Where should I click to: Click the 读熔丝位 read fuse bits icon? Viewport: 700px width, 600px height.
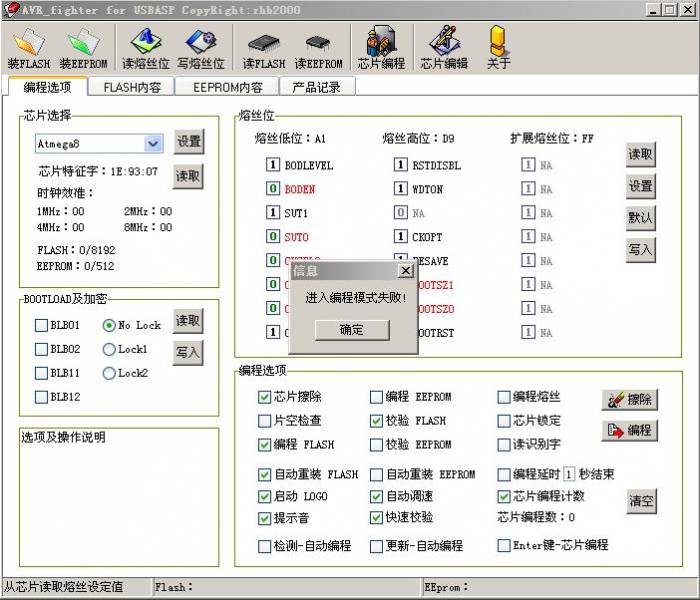(x=146, y=48)
